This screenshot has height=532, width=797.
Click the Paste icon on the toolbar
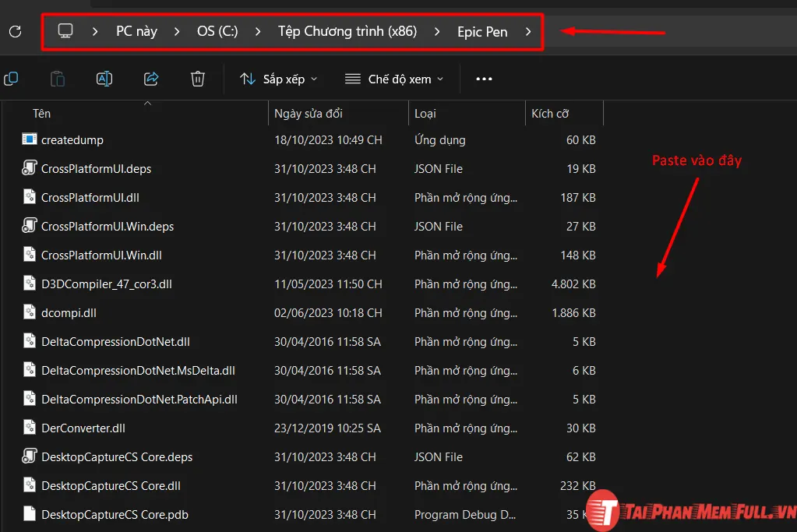pyautogui.click(x=58, y=79)
